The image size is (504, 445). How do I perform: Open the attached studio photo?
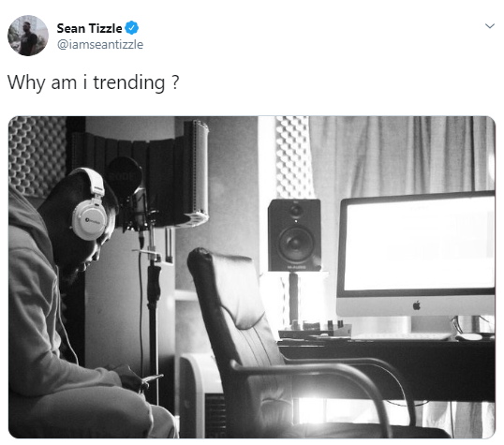pos(252,277)
